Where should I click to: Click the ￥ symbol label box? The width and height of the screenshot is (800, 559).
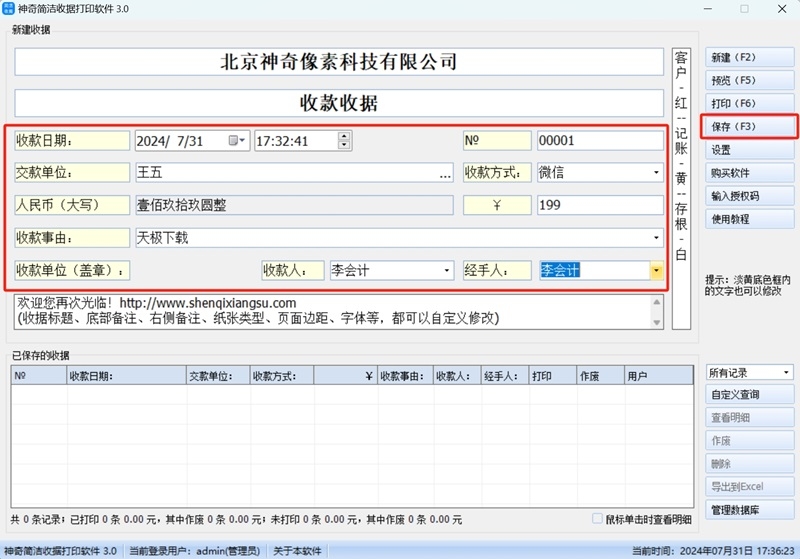(497, 205)
